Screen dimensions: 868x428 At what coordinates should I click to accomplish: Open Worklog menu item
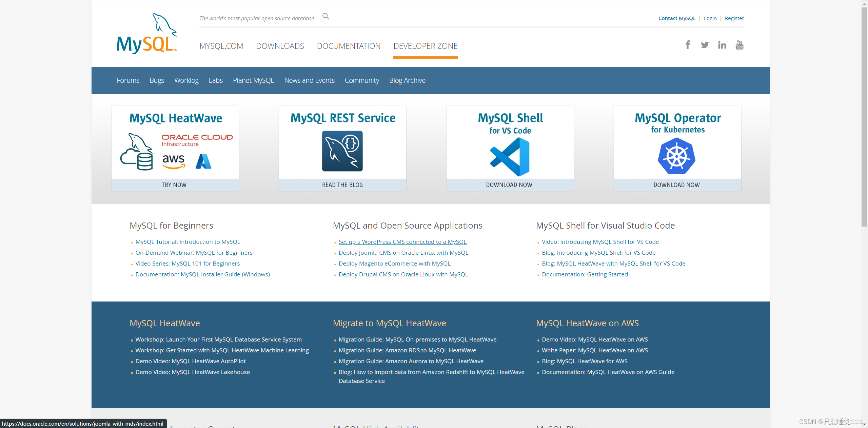186,80
